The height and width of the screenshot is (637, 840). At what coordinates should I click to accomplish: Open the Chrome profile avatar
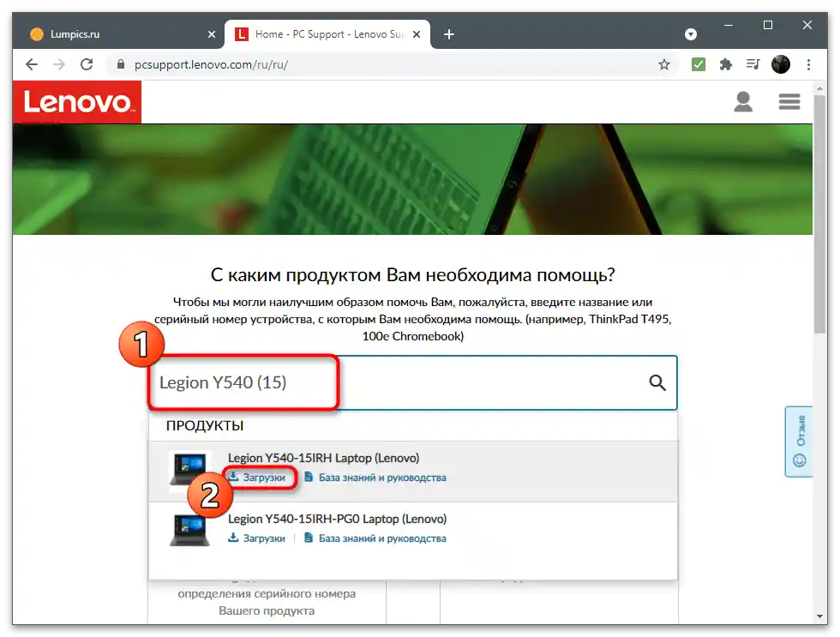[781, 65]
